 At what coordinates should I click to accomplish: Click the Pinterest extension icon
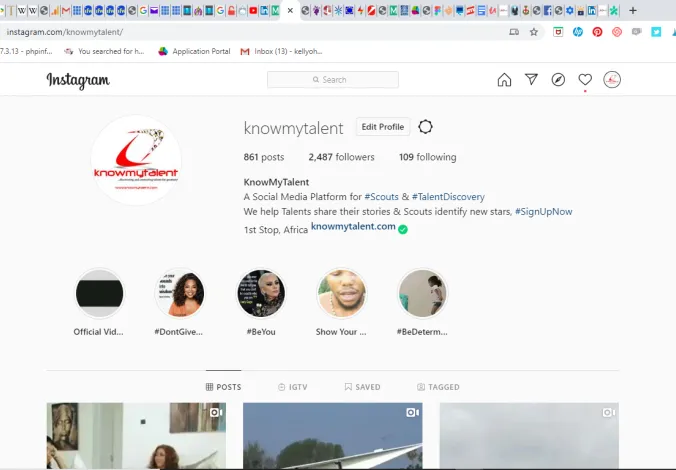click(597, 32)
